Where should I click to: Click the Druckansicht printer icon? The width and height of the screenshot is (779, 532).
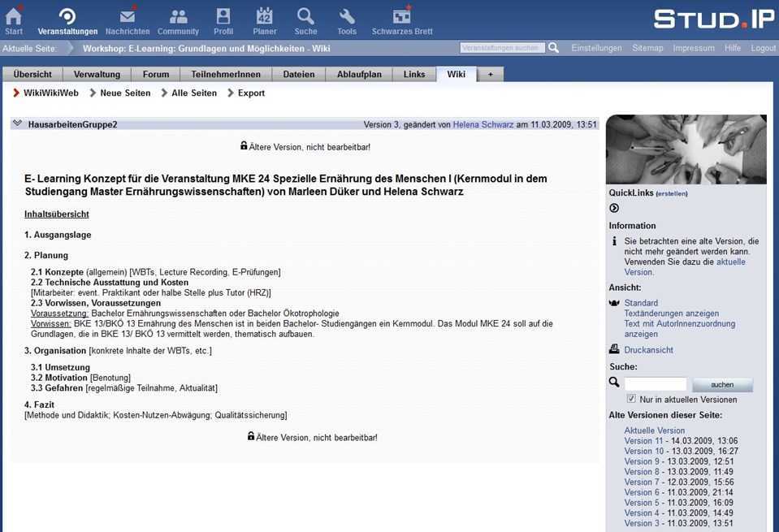(x=614, y=350)
